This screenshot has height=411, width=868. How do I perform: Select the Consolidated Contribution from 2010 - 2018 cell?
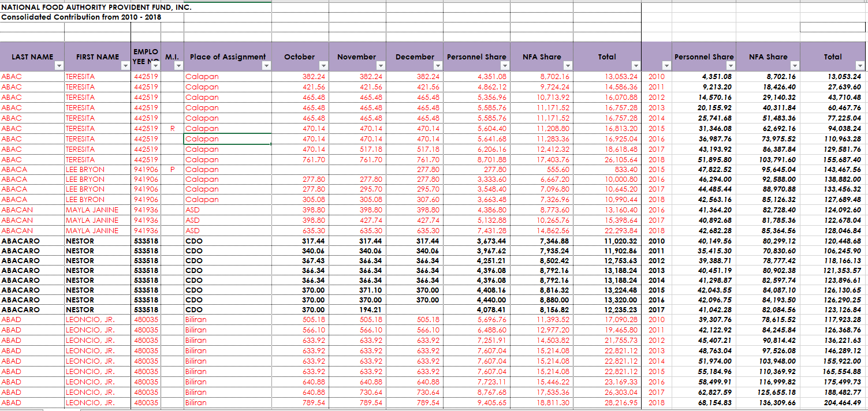(x=81, y=17)
